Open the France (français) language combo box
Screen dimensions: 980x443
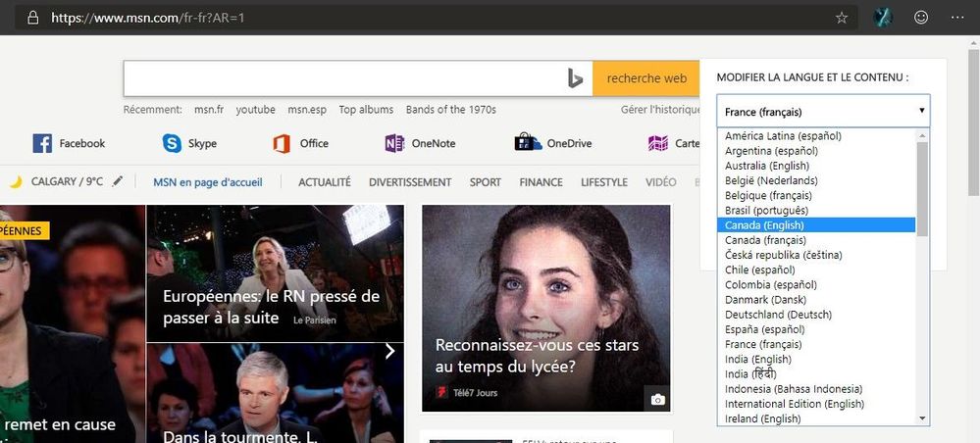(823, 111)
